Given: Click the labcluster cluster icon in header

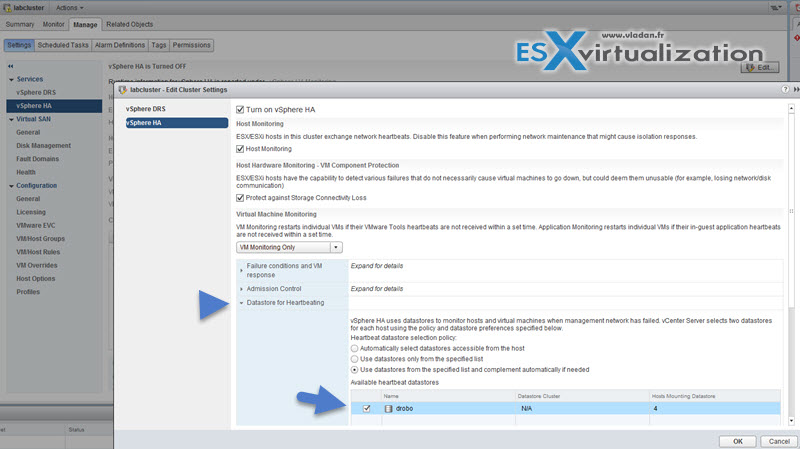Looking at the screenshot, I should click(x=7, y=8).
